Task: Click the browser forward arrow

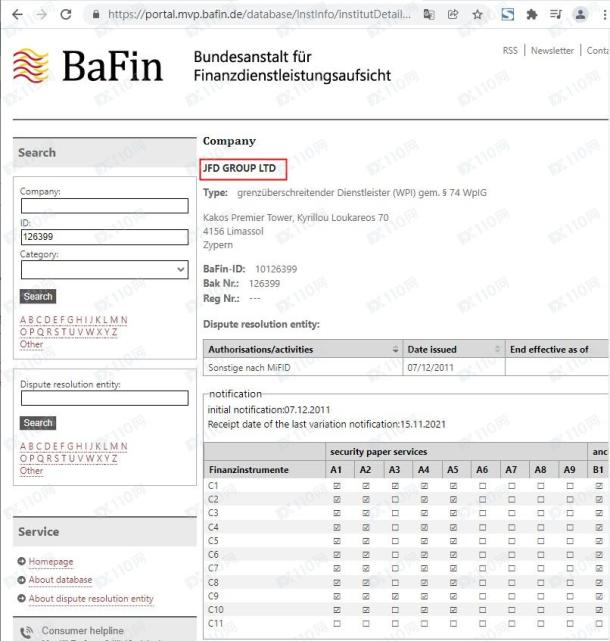Action: pyautogui.click(x=41, y=15)
